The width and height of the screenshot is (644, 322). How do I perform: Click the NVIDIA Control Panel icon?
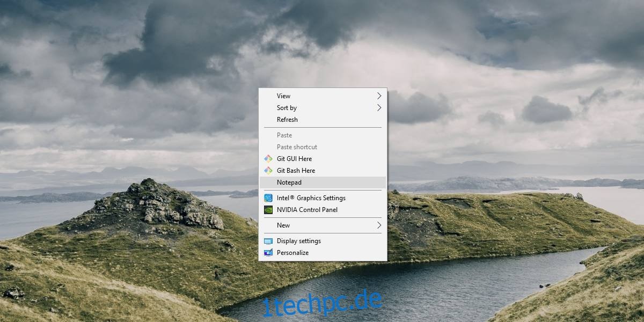tap(268, 210)
